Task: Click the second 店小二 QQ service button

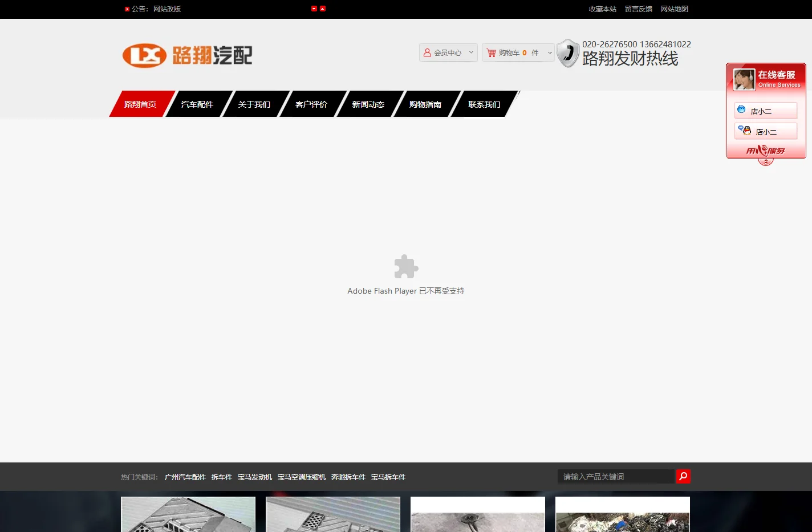Action: (x=766, y=131)
